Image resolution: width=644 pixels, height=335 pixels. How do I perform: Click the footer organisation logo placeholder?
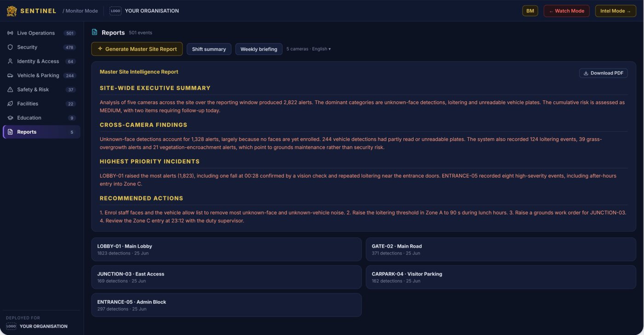(x=11, y=326)
